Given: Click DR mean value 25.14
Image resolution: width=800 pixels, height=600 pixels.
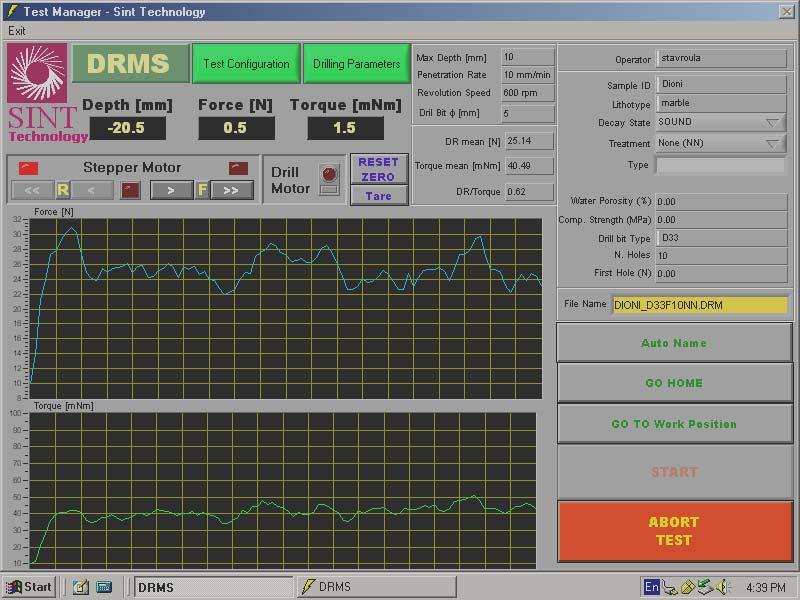Looking at the screenshot, I should (x=530, y=141).
